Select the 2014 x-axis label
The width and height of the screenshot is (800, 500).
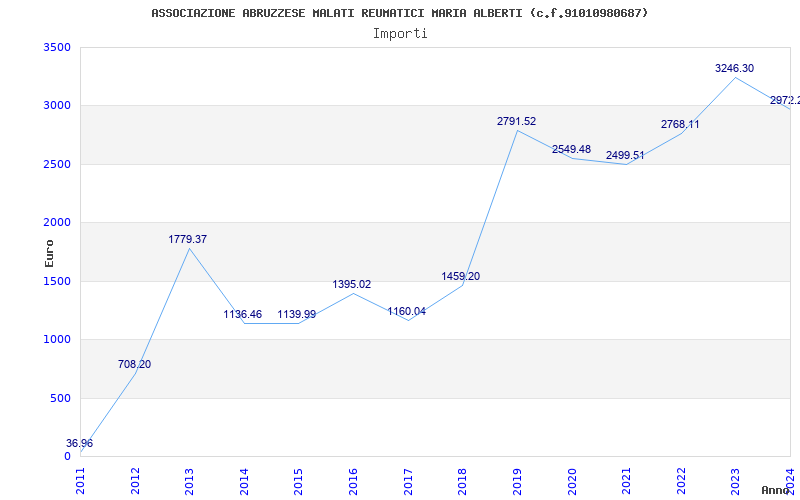click(244, 481)
